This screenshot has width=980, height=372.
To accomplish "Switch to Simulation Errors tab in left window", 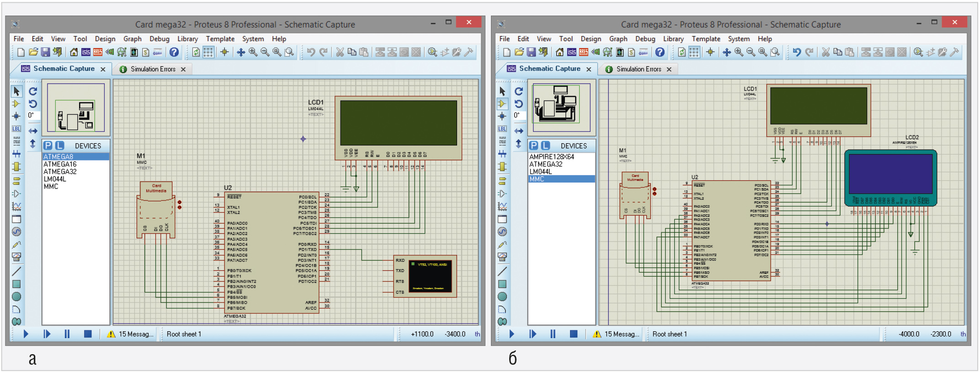I will point(153,69).
